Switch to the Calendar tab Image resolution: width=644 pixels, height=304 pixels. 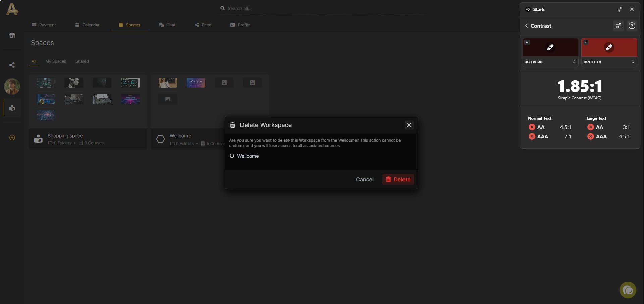(87, 25)
